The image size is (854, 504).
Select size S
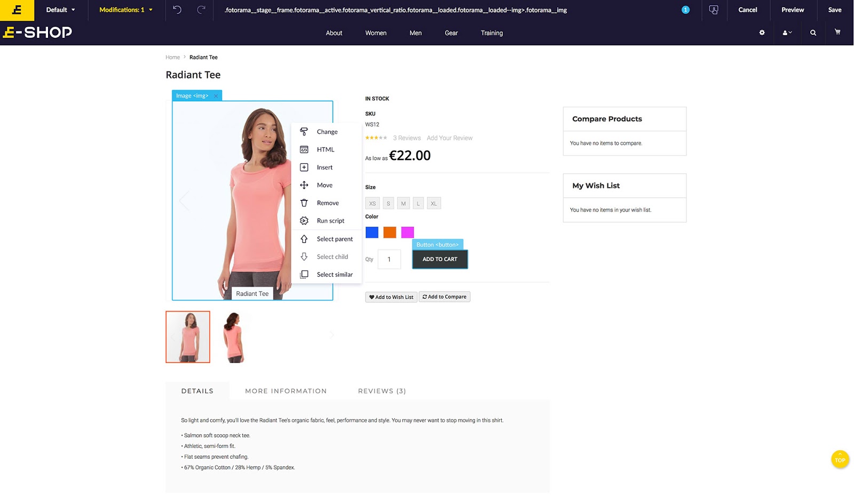pyautogui.click(x=388, y=203)
